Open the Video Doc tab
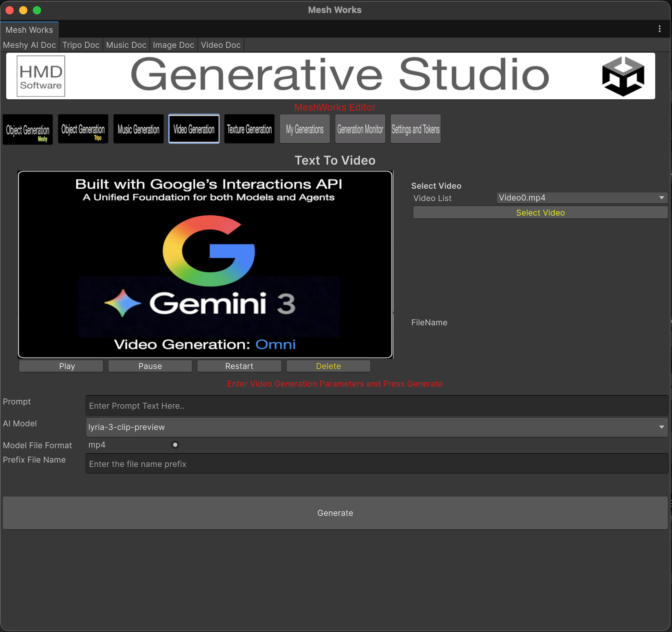Image resolution: width=672 pixels, height=632 pixels. [x=221, y=45]
